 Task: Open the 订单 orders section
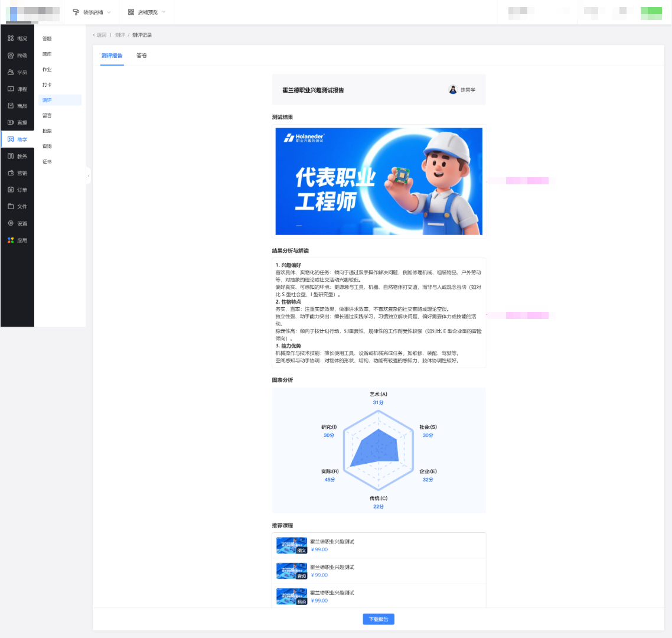pos(17,190)
